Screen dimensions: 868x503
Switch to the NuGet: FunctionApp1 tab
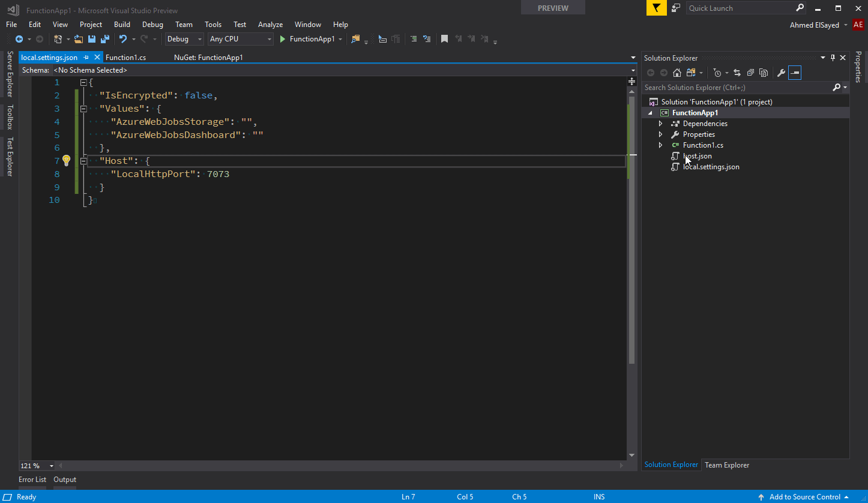pos(208,58)
